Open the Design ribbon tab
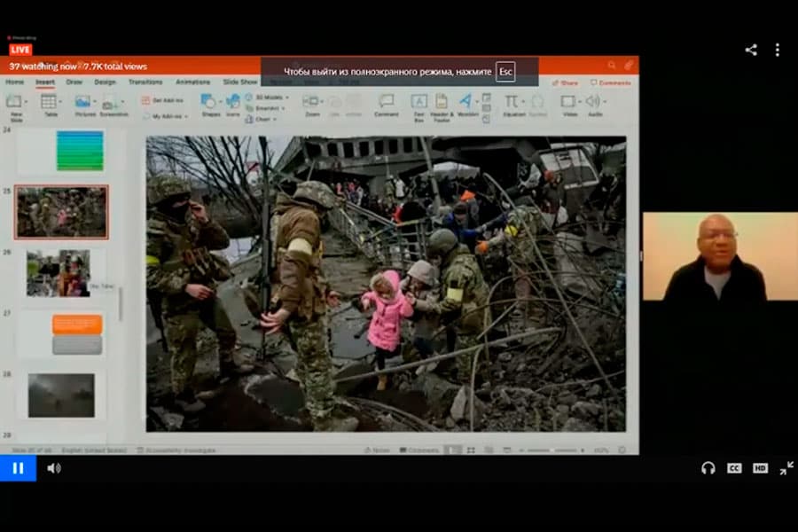Screen dimensions: 798x532 [105, 82]
